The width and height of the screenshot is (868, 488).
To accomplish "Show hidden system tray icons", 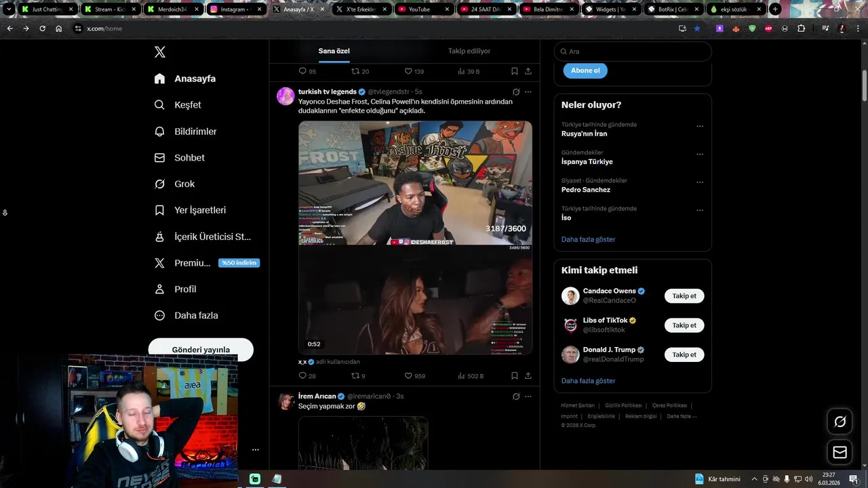I will tap(754, 479).
